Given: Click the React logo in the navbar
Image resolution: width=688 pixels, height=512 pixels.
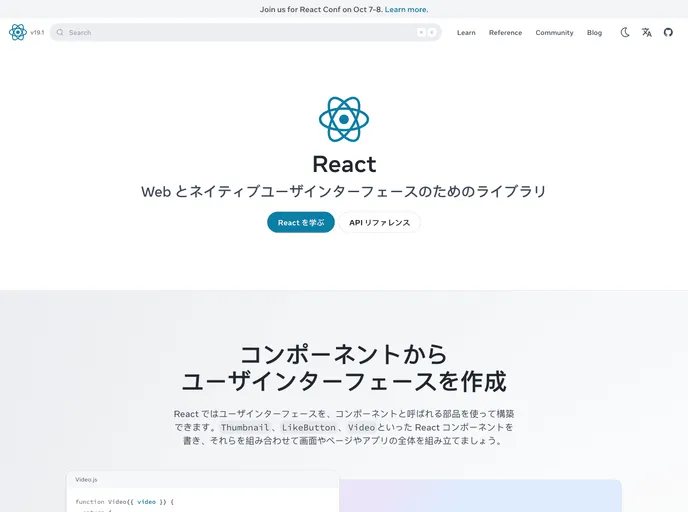Looking at the screenshot, I should 18,32.
